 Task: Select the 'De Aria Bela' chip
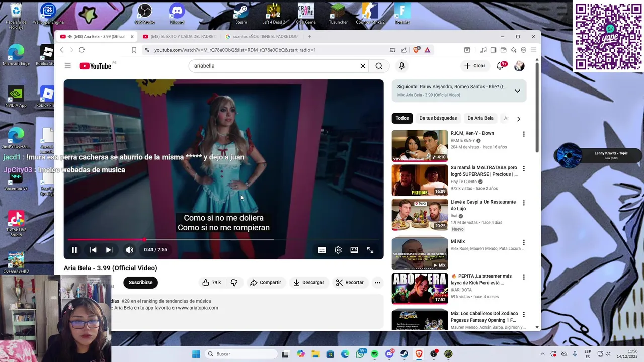pyautogui.click(x=480, y=118)
